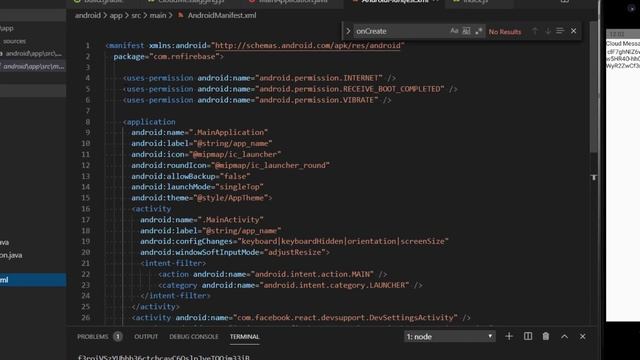Click 'Cloud Messa' text in emulator window
The image size is (640, 360).
click(623, 44)
